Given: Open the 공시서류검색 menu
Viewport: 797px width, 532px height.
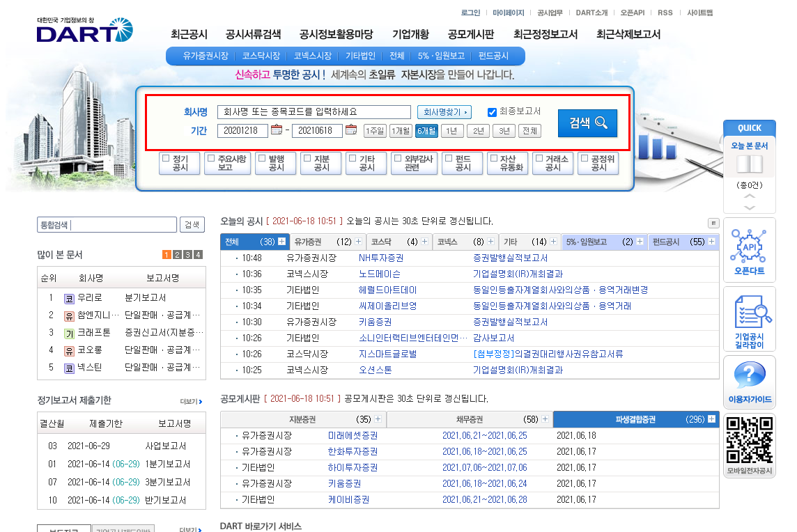Looking at the screenshot, I should tap(253, 35).
